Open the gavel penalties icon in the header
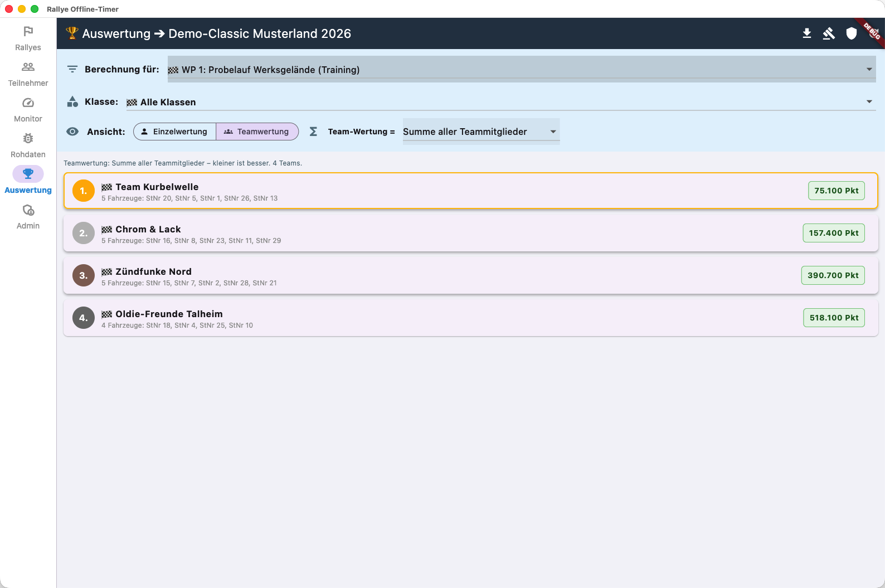 click(x=829, y=33)
